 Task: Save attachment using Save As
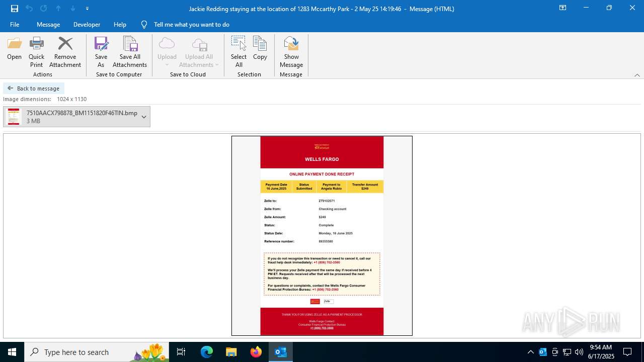(x=101, y=52)
